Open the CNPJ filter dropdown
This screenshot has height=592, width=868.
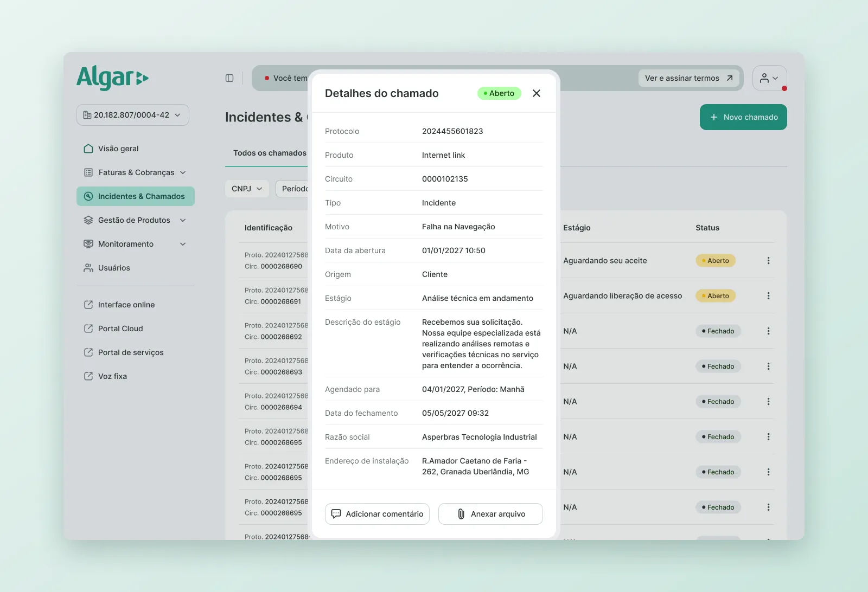[247, 189]
